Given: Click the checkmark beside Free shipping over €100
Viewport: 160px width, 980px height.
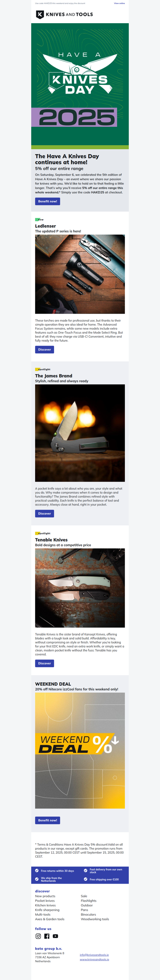Looking at the screenshot, I should (x=86, y=879).
